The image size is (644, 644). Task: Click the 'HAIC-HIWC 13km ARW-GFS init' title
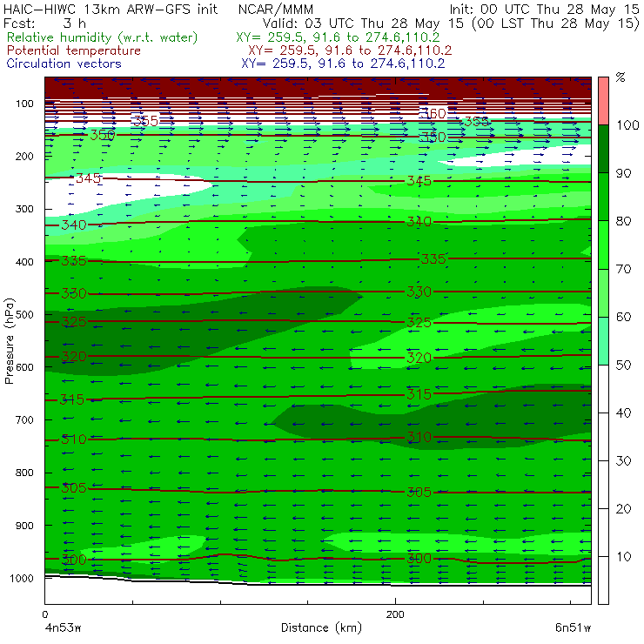point(111,9)
